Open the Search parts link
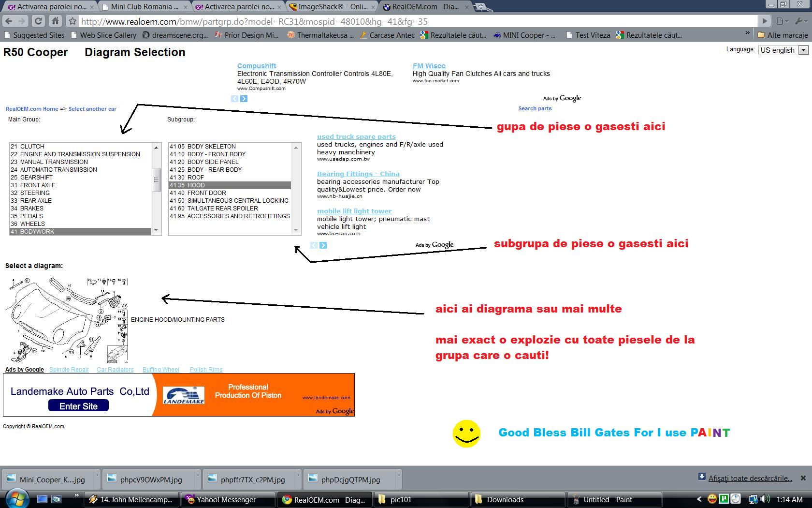The width and height of the screenshot is (812, 508). coord(535,108)
